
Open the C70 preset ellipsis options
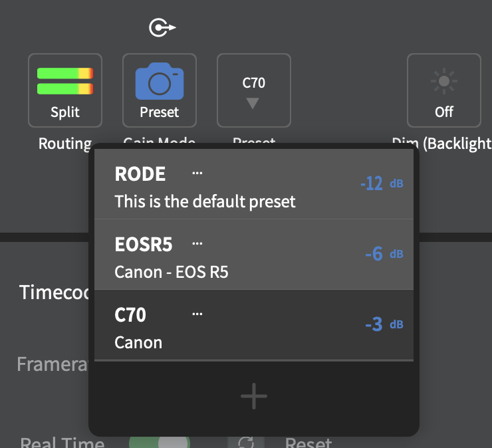[x=197, y=314]
